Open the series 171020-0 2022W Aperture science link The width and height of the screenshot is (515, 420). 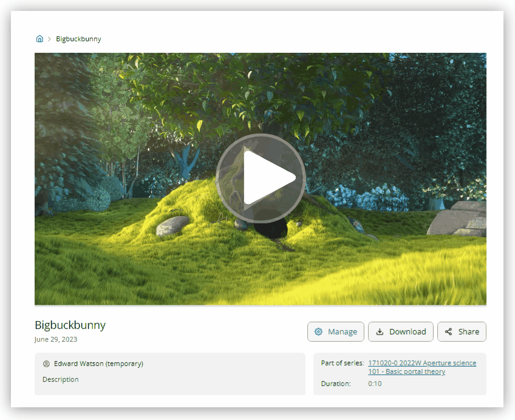[x=423, y=363]
